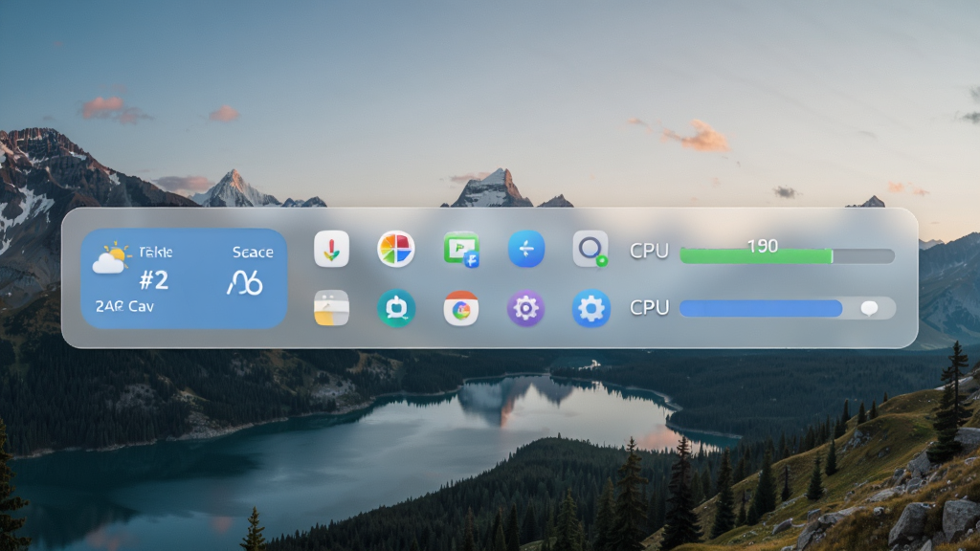Open the green presentation screen app icon

point(461,250)
